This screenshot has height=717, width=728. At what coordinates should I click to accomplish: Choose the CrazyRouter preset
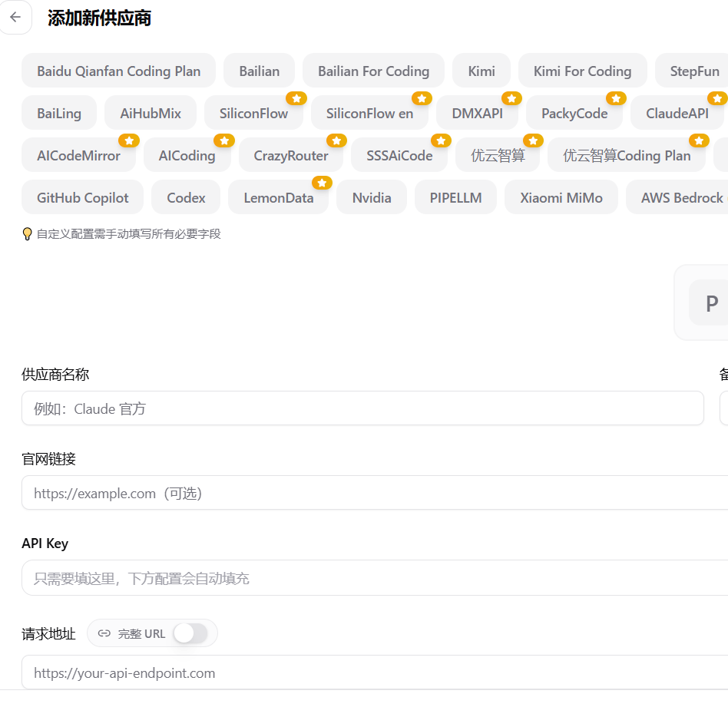point(290,155)
